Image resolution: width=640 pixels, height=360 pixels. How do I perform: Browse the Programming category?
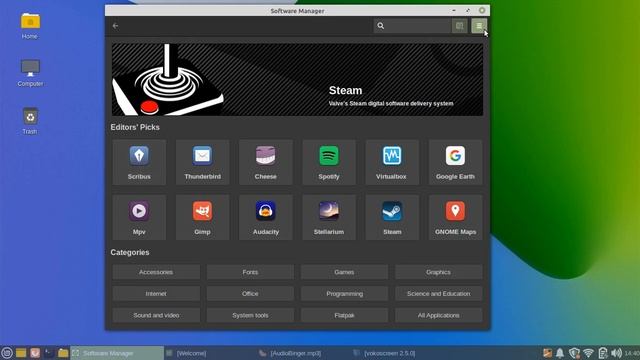point(344,294)
